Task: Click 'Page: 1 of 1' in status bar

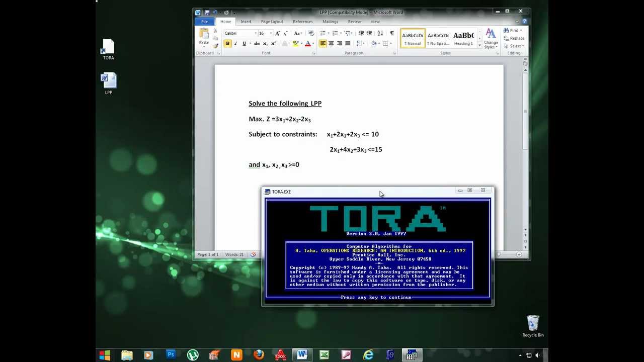Action: point(208,254)
